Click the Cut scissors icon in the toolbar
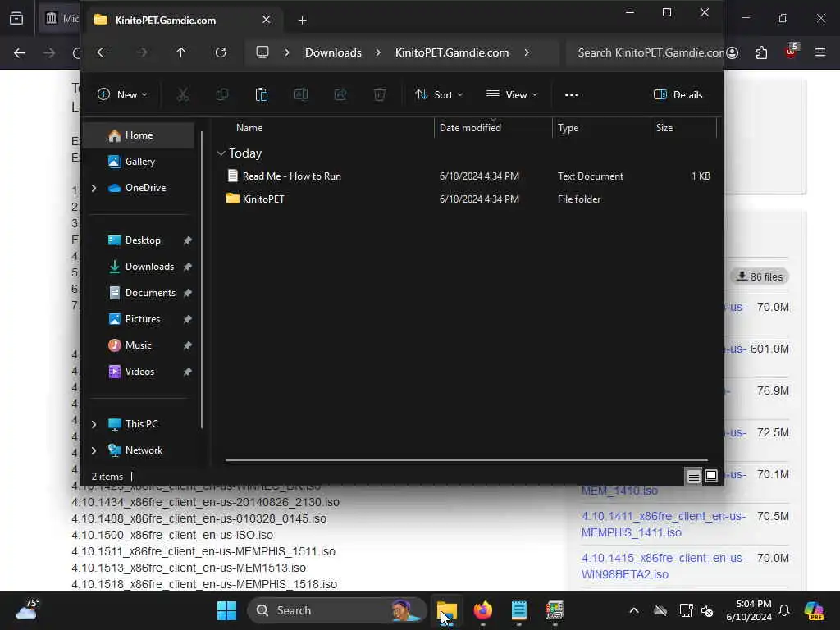The image size is (840, 630). point(183,95)
